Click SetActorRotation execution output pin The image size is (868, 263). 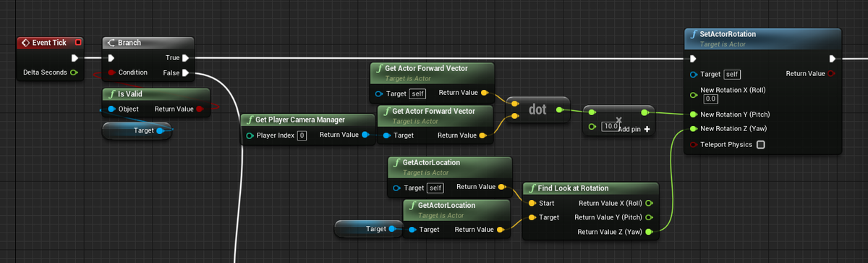[833, 59]
